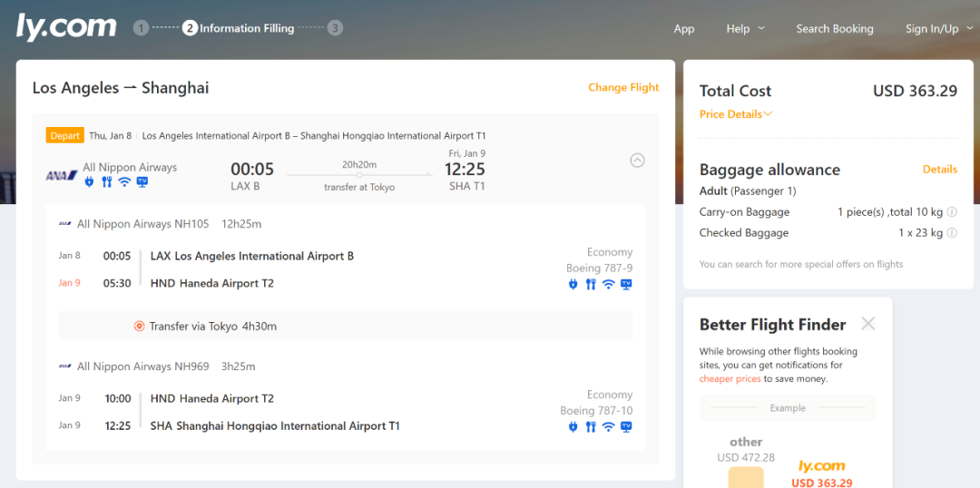Click carry-on baggage info icon
Image resolution: width=980 pixels, height=488 pixels.
[x=952, y=212]
